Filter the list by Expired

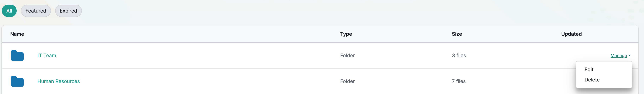point(68,11)
